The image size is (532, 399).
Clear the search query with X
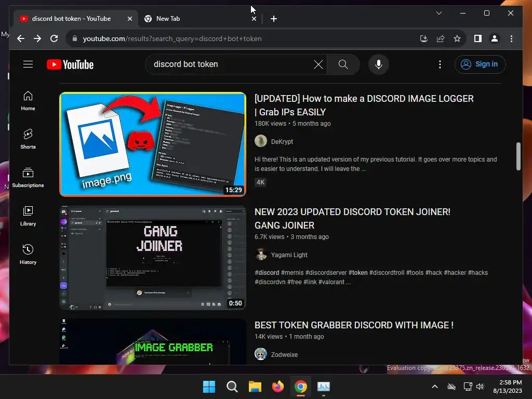[x=318, y=64]
